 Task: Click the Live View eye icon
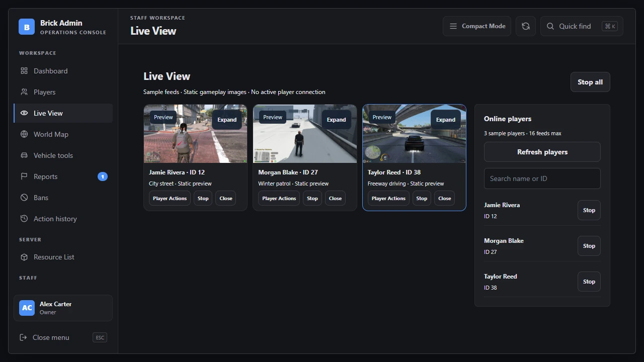(24, 113)
